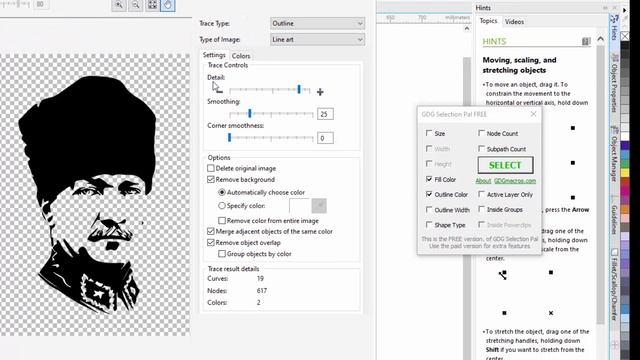The height and width of the screenshot is (360, 640).
Task: Toggle Remove object overlap checkbox
Action: click(211, 242)
